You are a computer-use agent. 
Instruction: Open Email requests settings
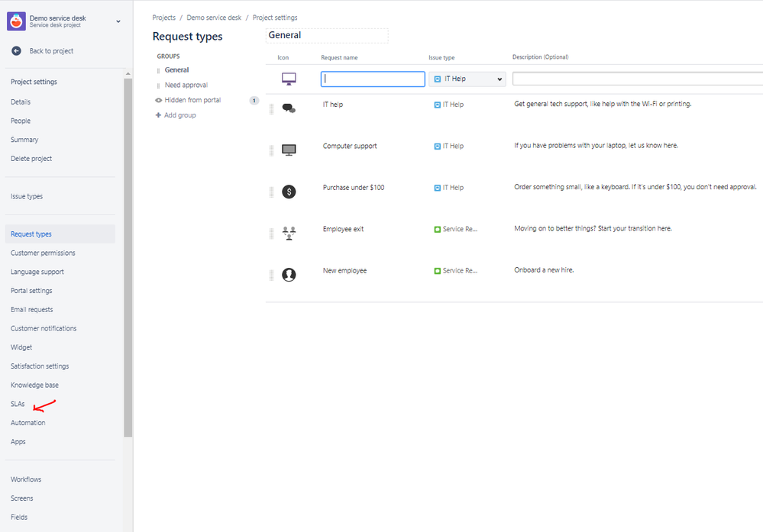click(x=31, y=310)
